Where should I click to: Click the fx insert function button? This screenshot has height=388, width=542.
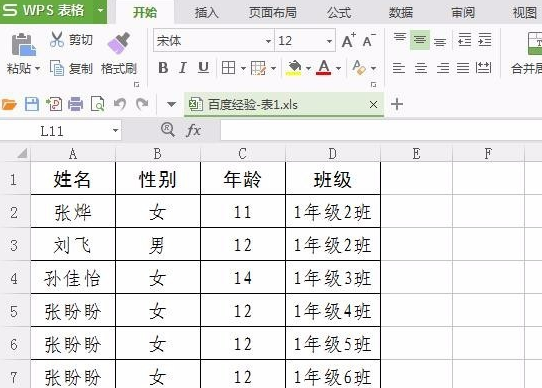tap(193, 130)
